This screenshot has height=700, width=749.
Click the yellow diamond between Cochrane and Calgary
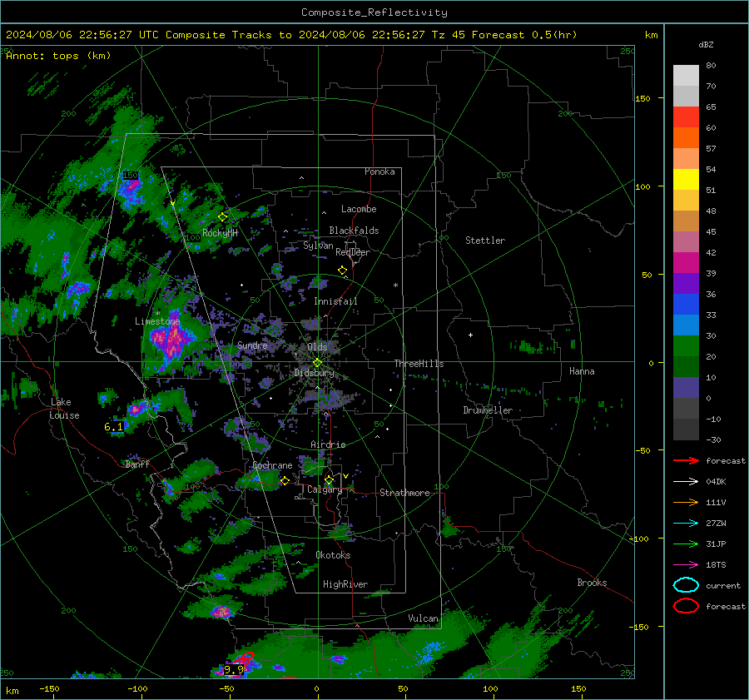tap(285, 480)
